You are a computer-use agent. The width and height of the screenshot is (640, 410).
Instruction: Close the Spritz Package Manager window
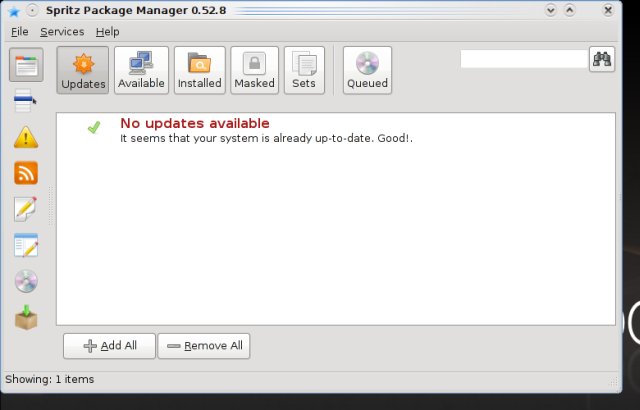[x=608, y=10]
